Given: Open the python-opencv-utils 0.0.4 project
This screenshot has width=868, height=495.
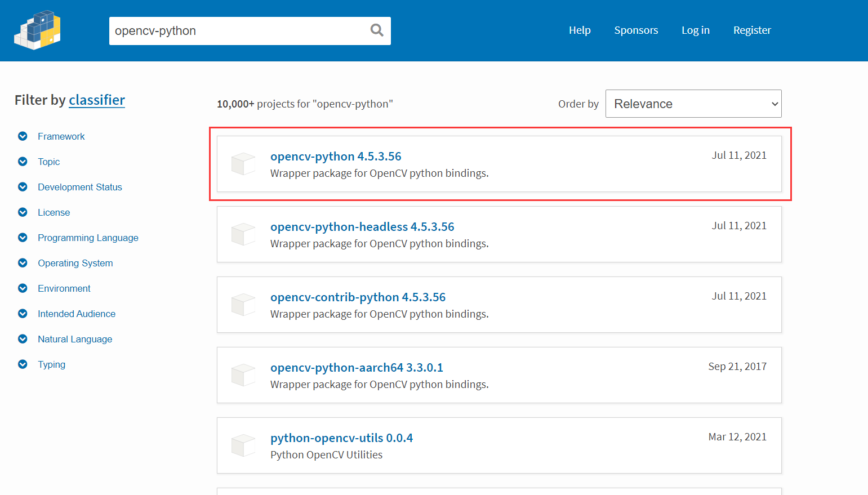Looking at the screenshot, I should click(x=341, y=438).
